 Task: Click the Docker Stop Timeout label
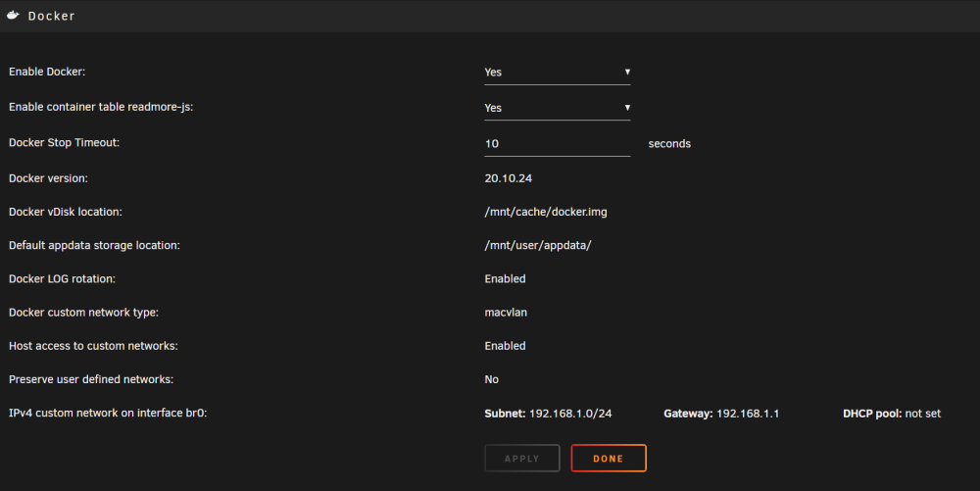[64, 143]
